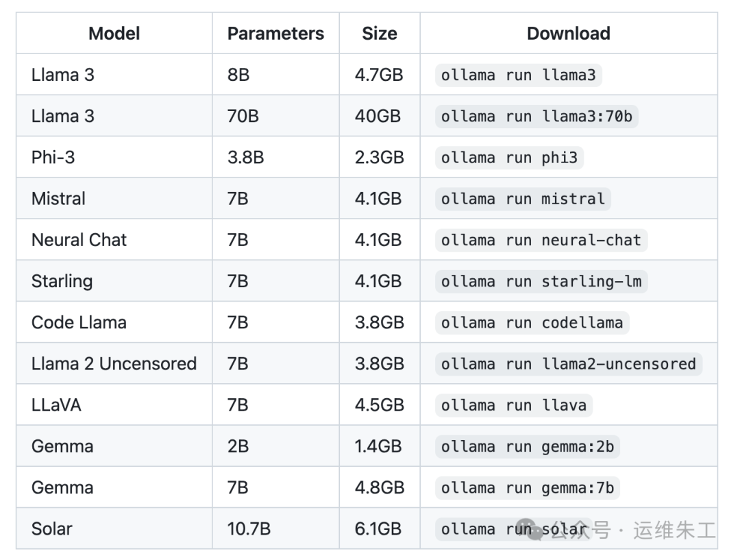740x560 pixels.
Task: Select the 'ollama run llama2-uncensored' command
Action: [x=569, y=364]
